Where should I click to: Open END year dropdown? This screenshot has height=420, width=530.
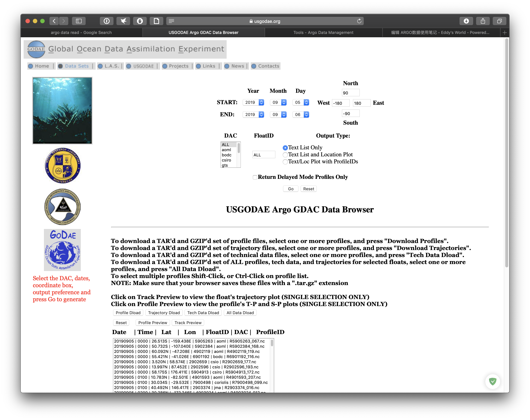(253, 114)
